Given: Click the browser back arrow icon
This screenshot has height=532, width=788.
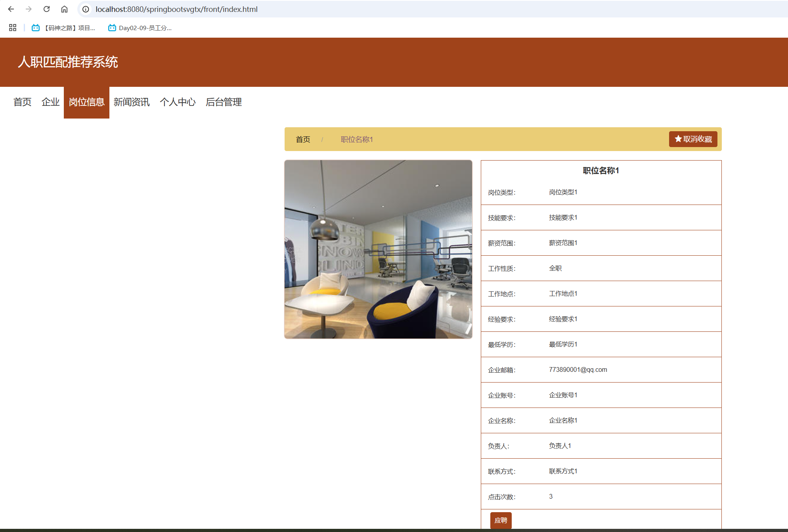Looking at the screenshot, I should click(11, 9).
